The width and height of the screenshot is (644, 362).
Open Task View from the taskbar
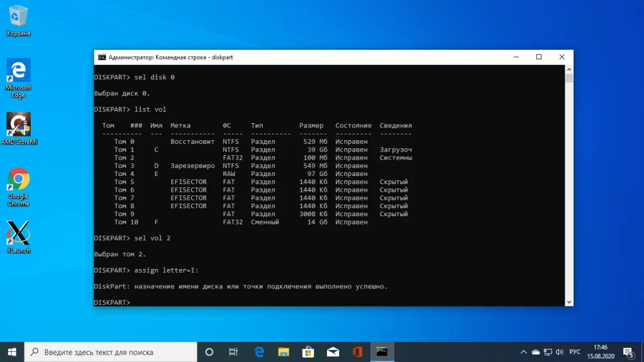tap(233, 352)
